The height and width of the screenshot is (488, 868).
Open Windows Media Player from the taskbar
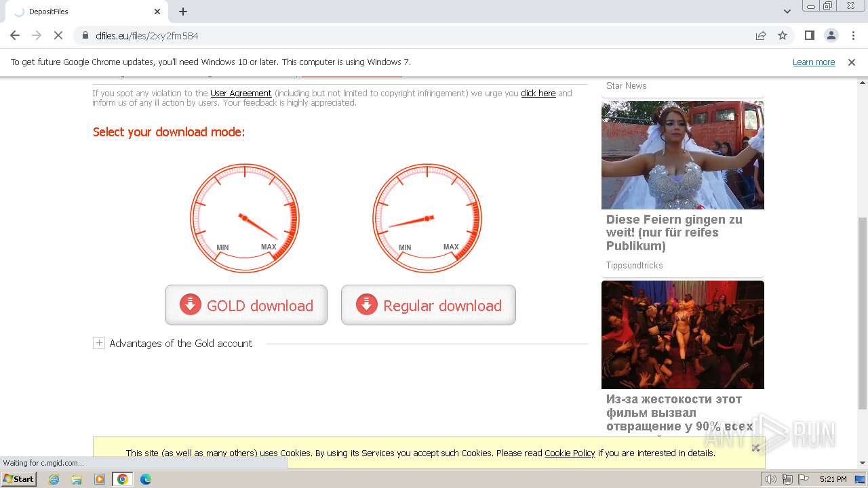100,479
